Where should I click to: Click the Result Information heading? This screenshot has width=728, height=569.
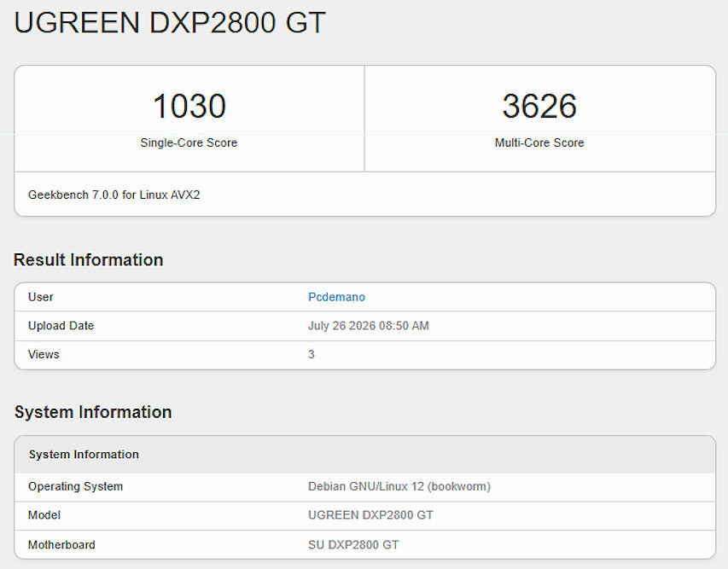(x=88, y=260)
